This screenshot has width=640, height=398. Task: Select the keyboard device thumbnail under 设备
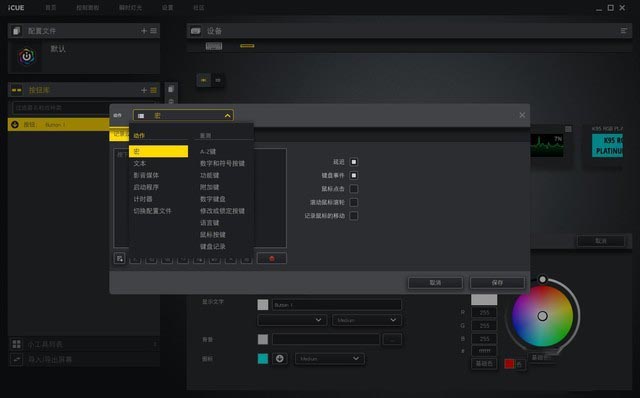click(x=214, y=46)
